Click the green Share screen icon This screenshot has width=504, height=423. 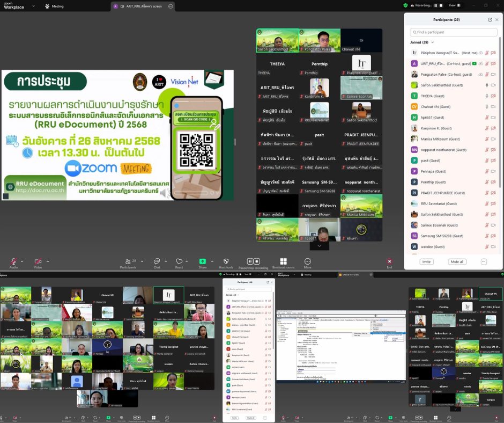tap(202, 261)
